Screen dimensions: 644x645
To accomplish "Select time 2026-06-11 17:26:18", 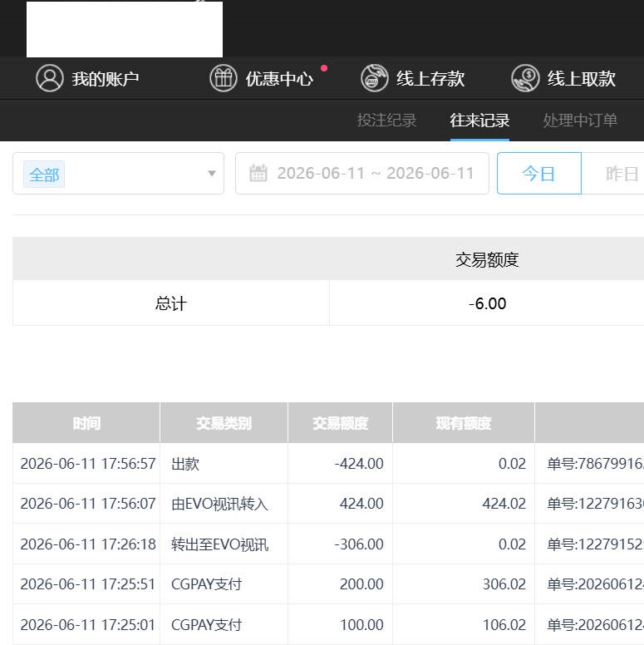I will point(88,544).
